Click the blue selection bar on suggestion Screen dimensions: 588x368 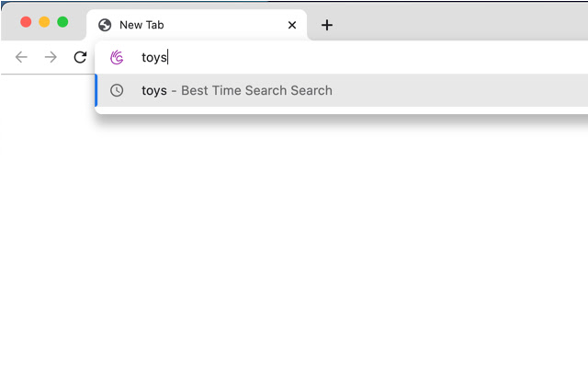pyautogui.click(x=96, y=90)
